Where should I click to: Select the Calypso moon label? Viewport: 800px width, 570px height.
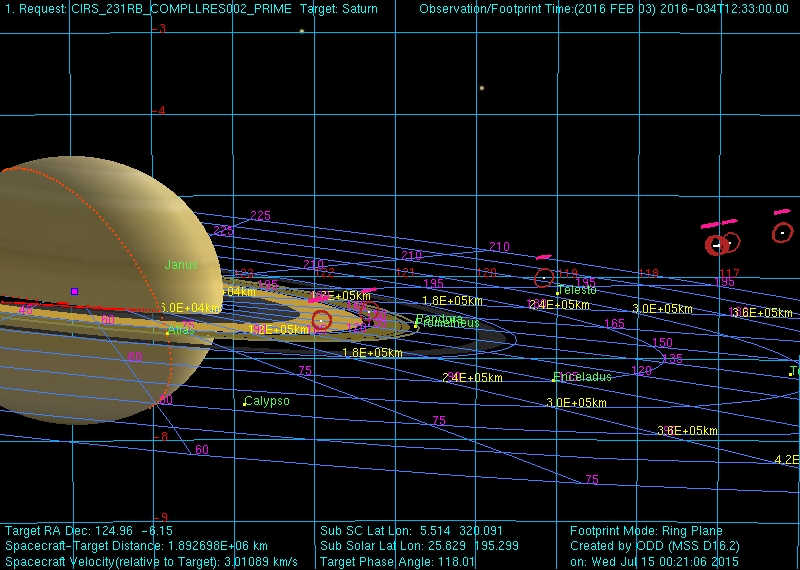point(268,401)
